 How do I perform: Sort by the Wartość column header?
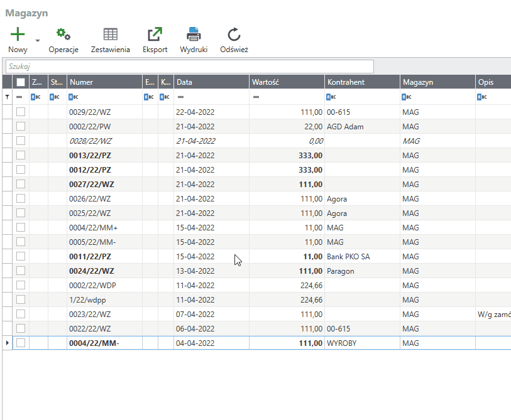pos(286,82)
